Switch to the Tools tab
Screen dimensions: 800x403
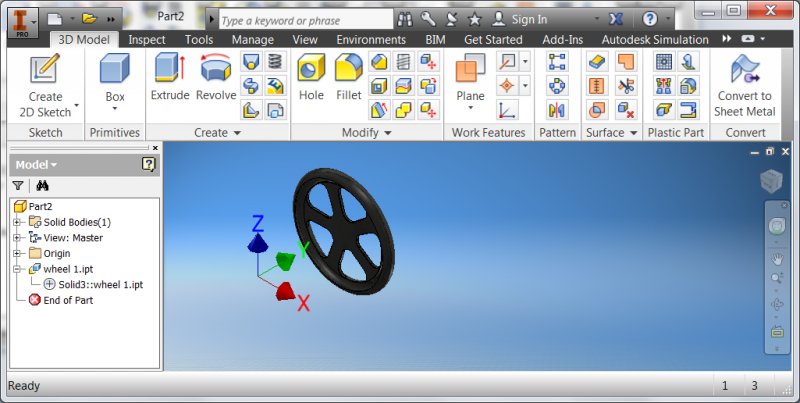coord(199,40)
